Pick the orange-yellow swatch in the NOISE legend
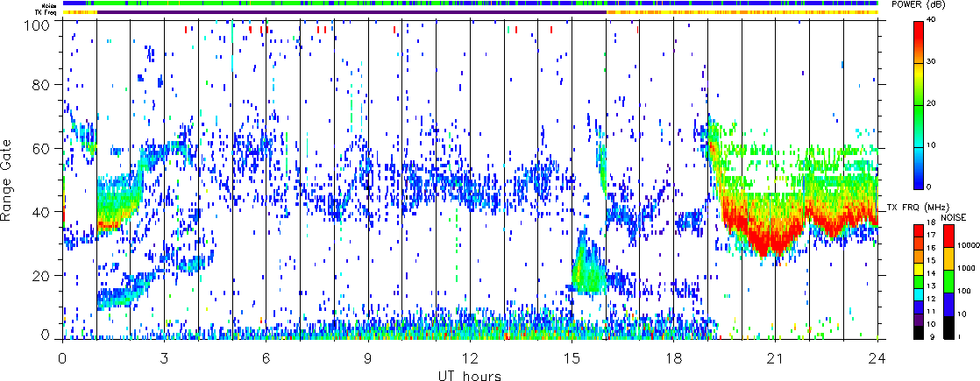 click(x=948, y=258)
